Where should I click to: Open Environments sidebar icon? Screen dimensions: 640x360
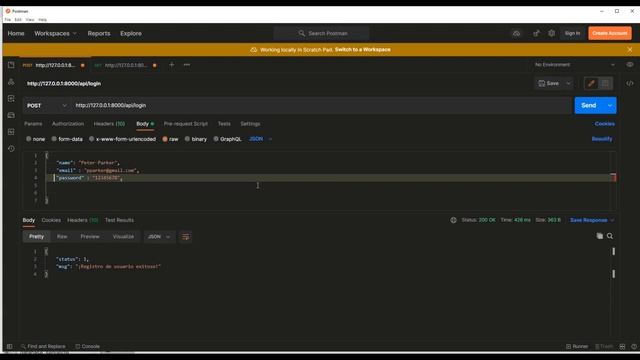(11, 98)
